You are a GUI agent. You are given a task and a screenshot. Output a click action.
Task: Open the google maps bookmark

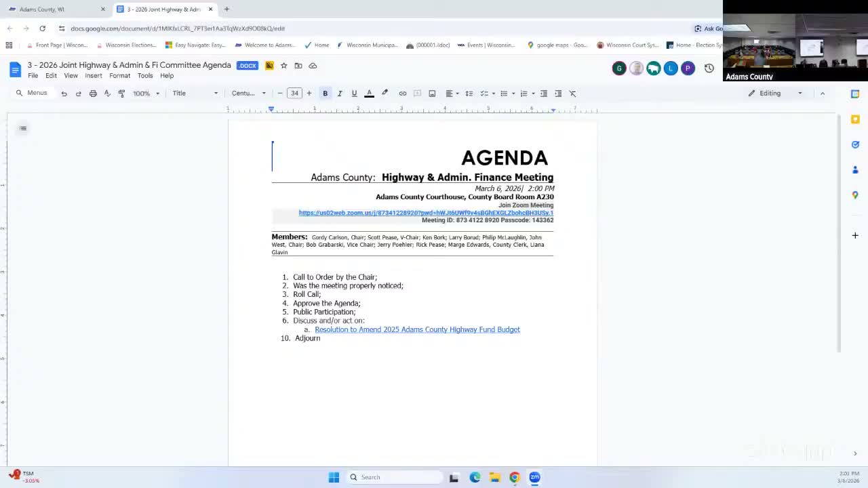(x=557, y=45)
